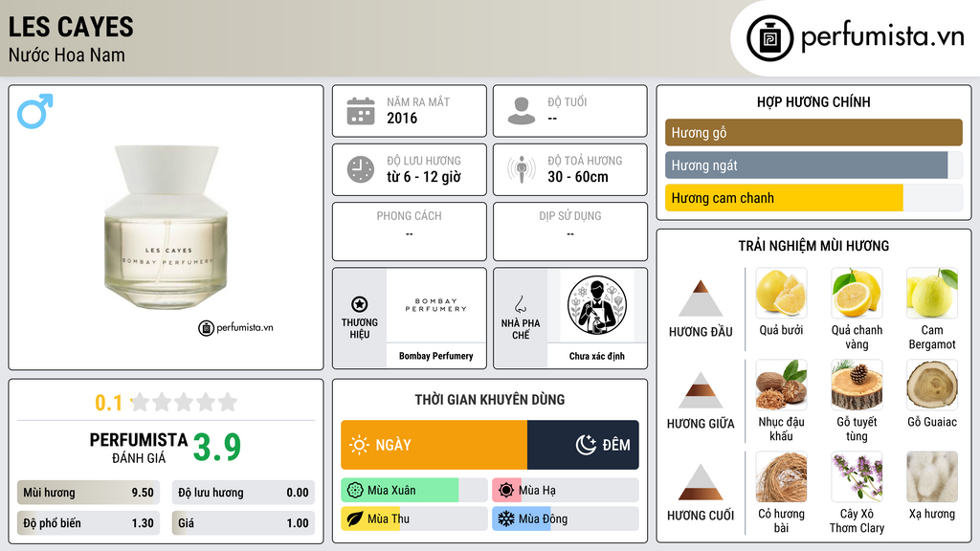Screen dimensions: 980x551
Task: Click the LES CAYES title text
Action: (x=71, y=27)
